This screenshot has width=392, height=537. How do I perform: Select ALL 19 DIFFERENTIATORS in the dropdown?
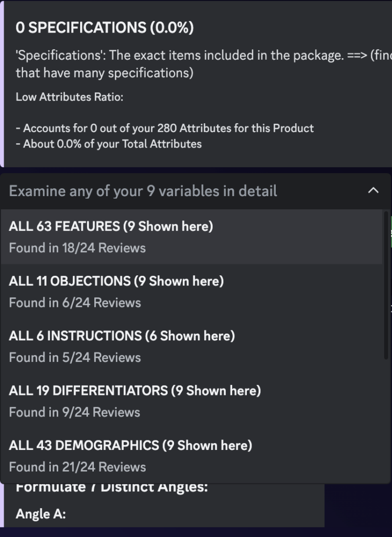[191, 401]
